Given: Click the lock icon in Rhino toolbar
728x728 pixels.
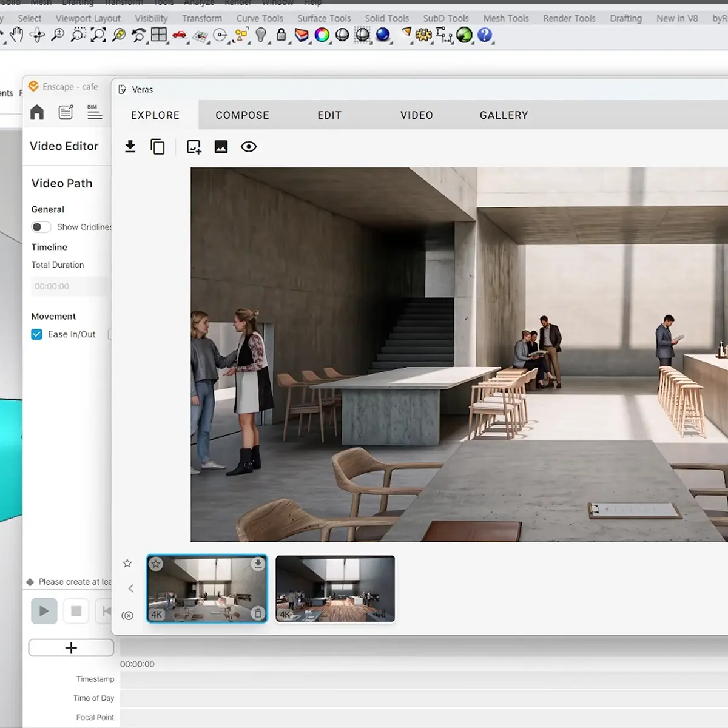Looking at the screenshot, I should click(281, 35).
